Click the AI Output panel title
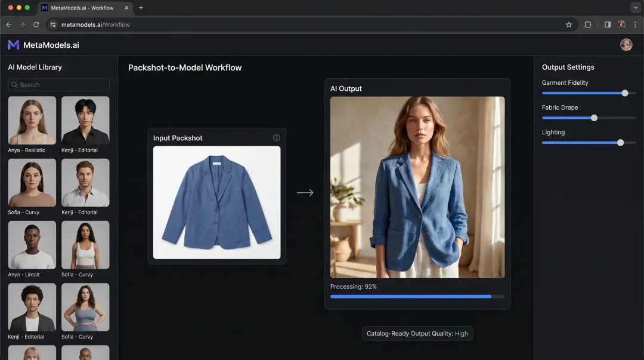644x360 pixels. coord(346,88)
